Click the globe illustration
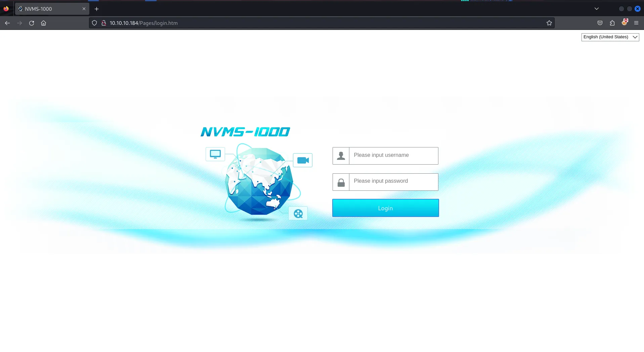The image size is (644, 352). 259,182
